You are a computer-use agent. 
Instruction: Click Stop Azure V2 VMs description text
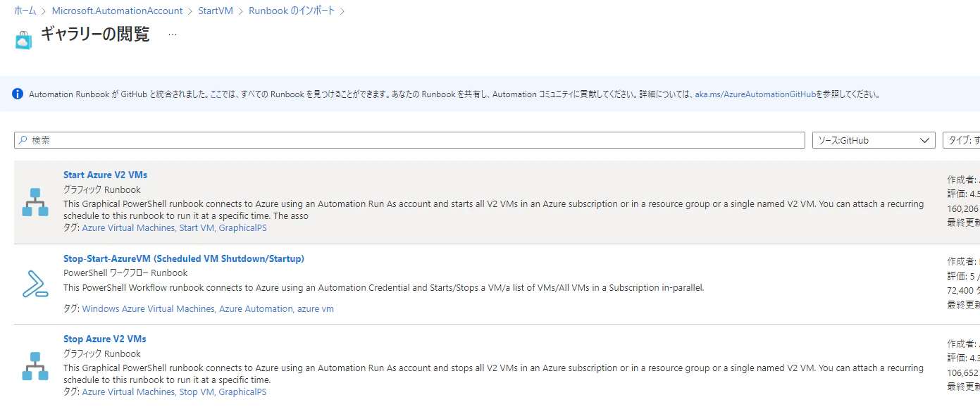point(493,373)
